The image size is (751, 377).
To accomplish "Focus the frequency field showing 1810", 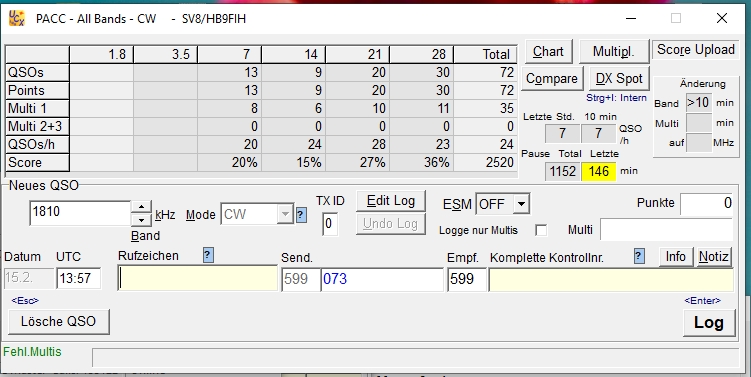I will [80, 213].
